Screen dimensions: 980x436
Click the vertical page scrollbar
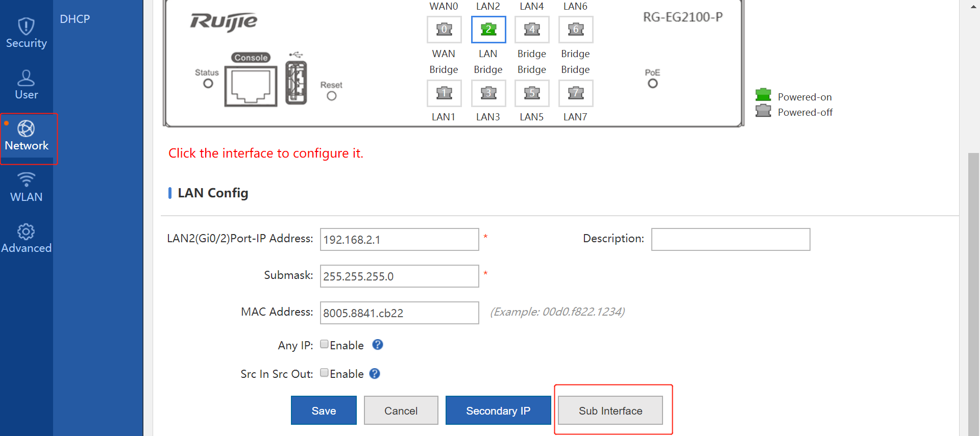[973, 294]
